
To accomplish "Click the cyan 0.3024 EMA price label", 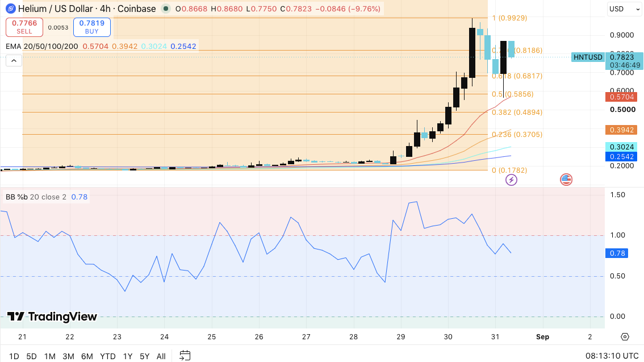I will (x=622, y=147).
